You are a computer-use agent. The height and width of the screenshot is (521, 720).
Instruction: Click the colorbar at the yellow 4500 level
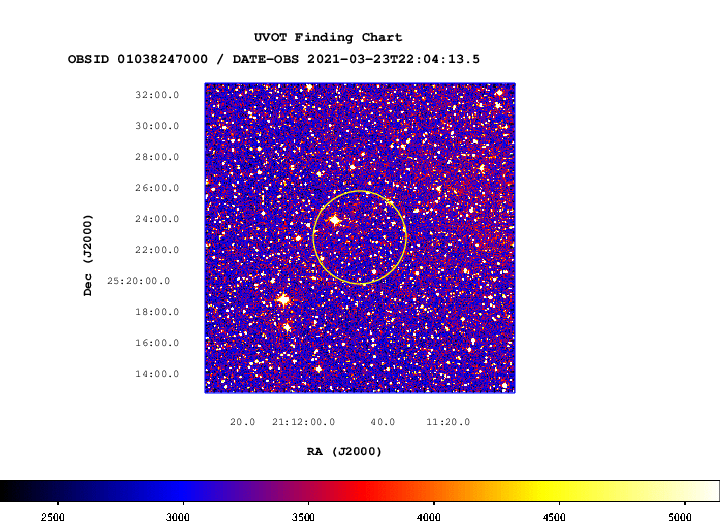pyautogui.click(x=559, y=491)
